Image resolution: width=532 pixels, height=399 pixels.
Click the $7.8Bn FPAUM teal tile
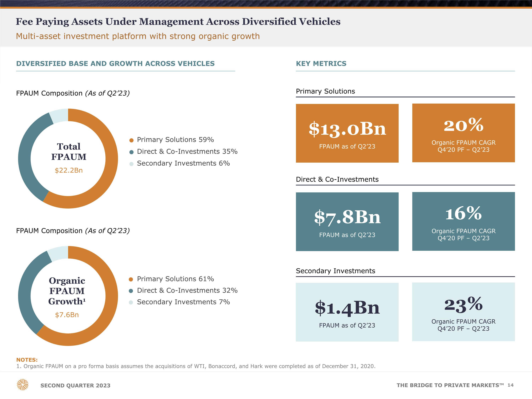[347, 221]
